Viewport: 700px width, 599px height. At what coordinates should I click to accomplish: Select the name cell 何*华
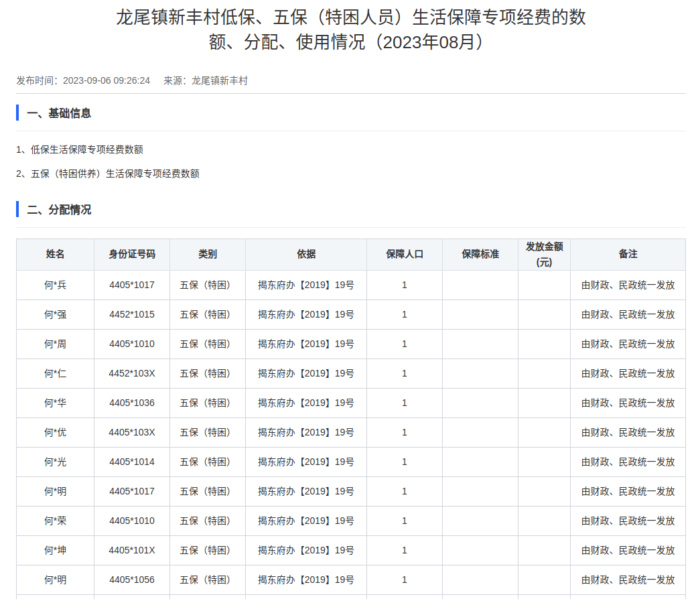[56, 403]
